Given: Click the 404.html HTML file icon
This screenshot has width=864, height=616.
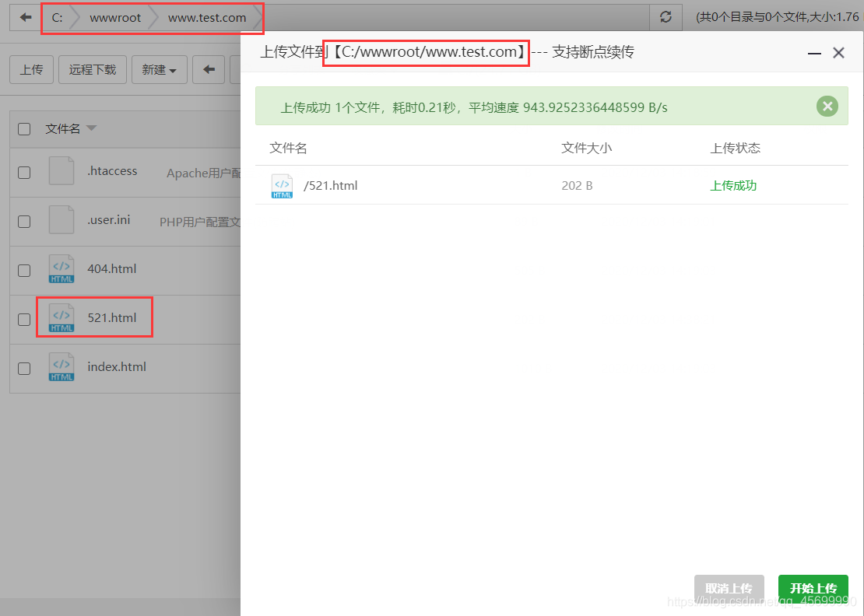Looking at the screenshot, I should [61, 268].
